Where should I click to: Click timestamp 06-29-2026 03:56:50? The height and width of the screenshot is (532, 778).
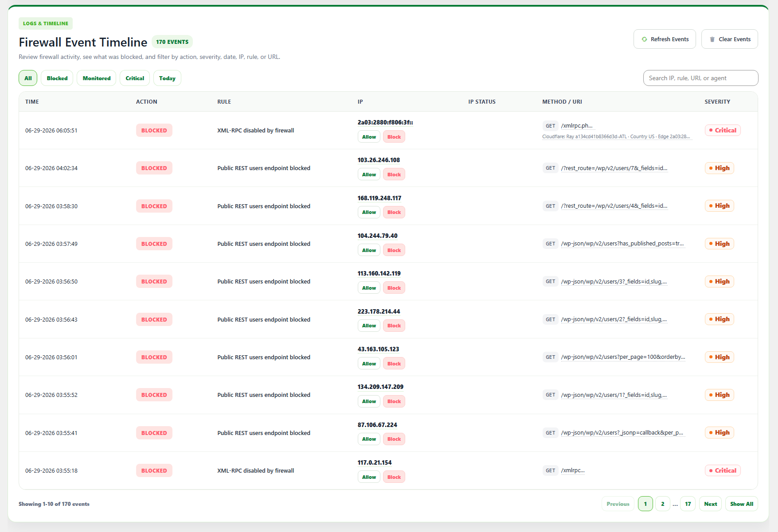(51, 281)
